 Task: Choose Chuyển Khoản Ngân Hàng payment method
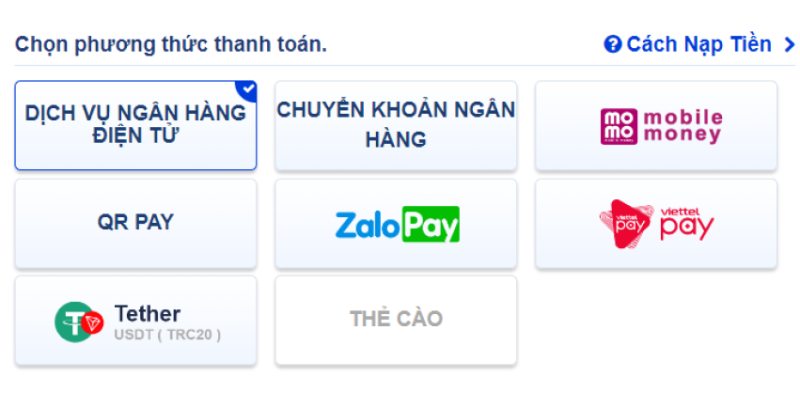396,125
